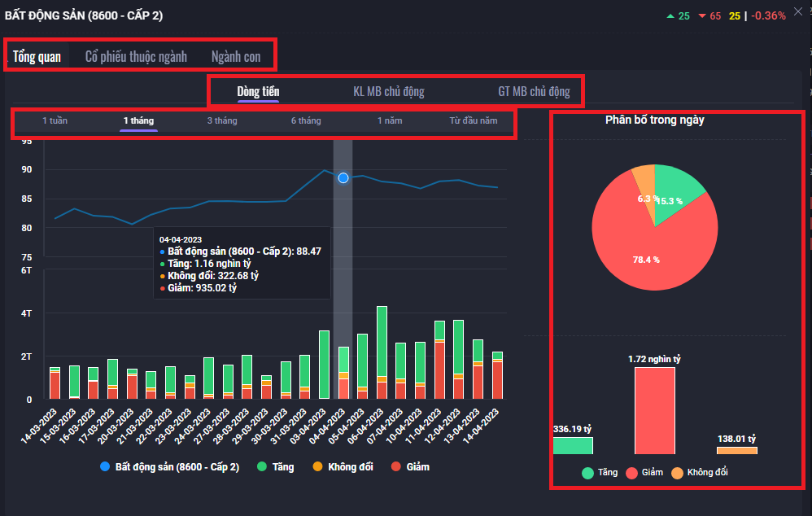Switch to Cổ phiếu thuộc ngành tab
This screenshot has height=516, width=812.
136,56
